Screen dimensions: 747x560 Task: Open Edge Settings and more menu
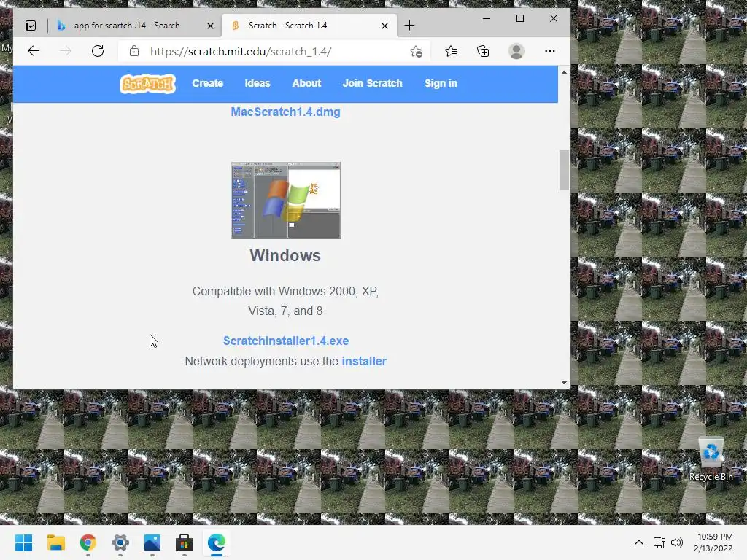[x=550, y=51]
